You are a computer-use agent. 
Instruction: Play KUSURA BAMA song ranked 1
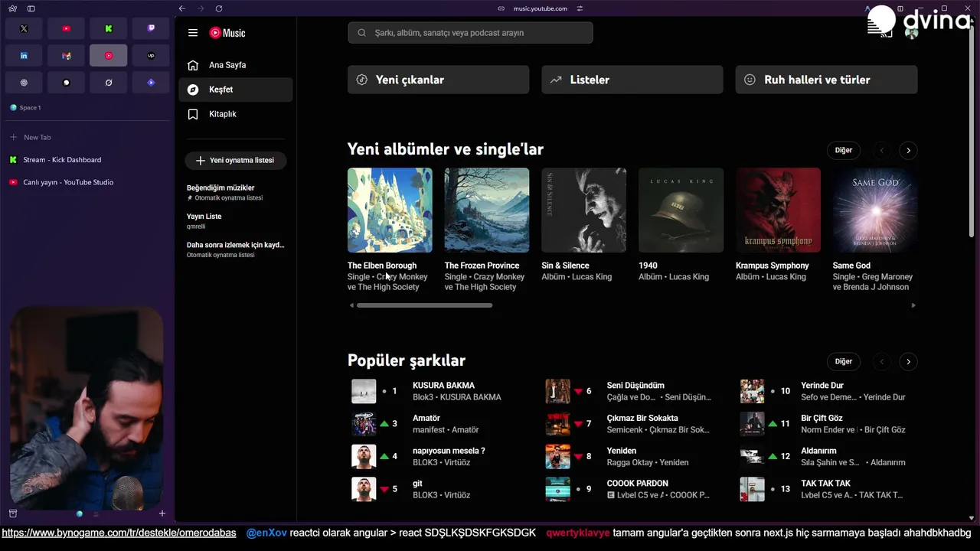[364, 391]
